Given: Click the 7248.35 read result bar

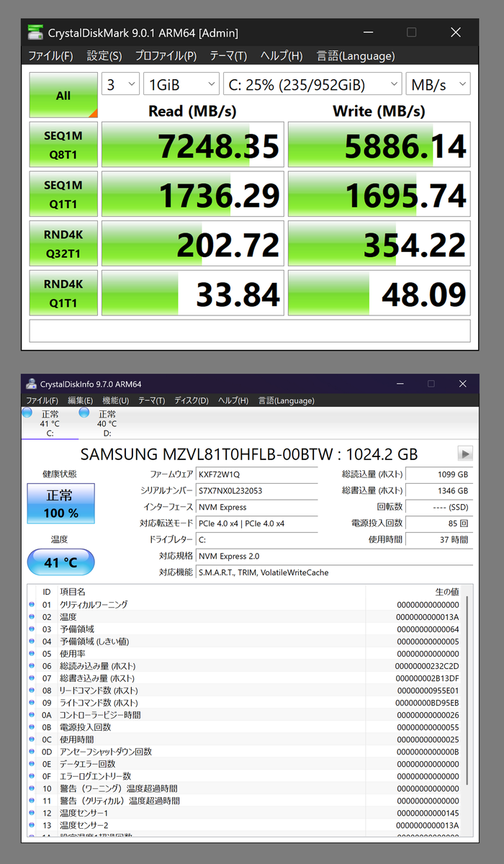Looking at the screenshot, I should pos(192,144).
